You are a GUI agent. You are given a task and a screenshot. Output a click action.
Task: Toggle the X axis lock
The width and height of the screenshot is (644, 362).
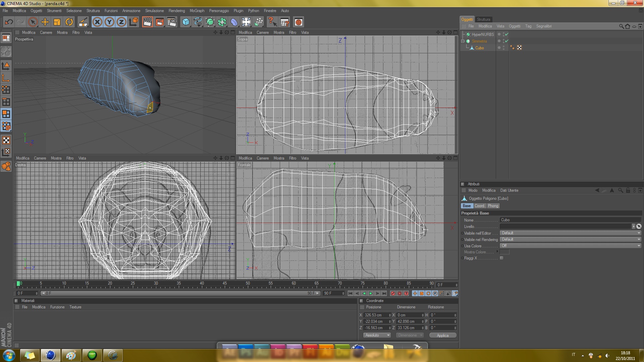pos(97,22)
